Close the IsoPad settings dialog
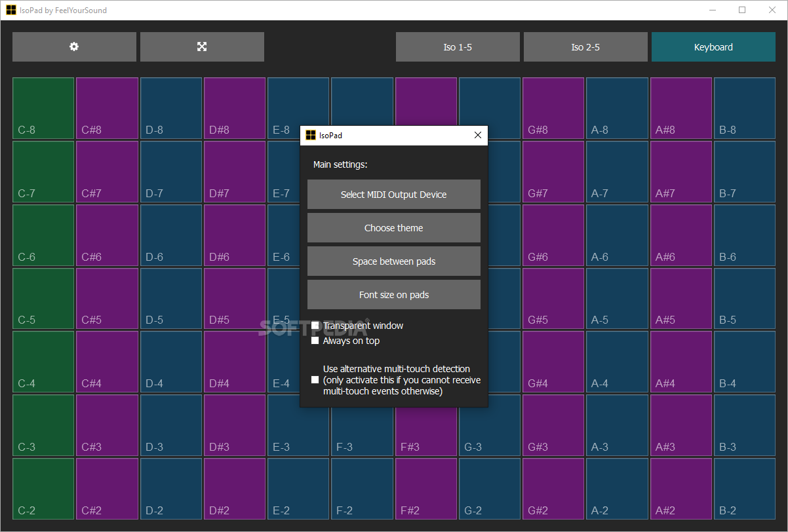Screen dimensions: 788x532 point(478,136)
